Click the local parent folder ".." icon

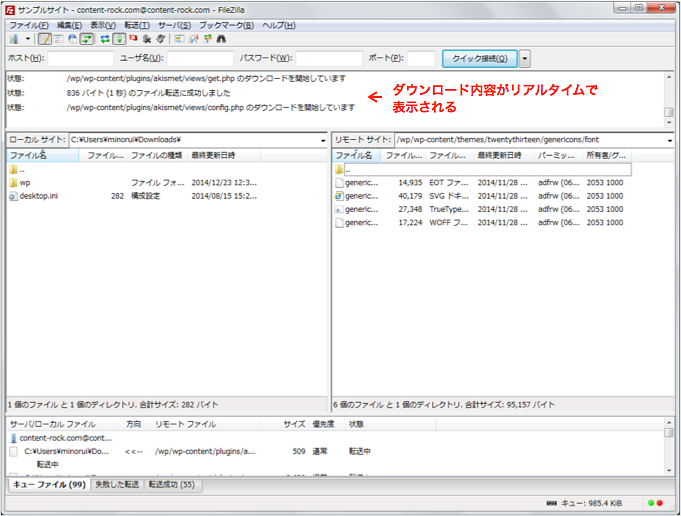click(x=13, y=170)
